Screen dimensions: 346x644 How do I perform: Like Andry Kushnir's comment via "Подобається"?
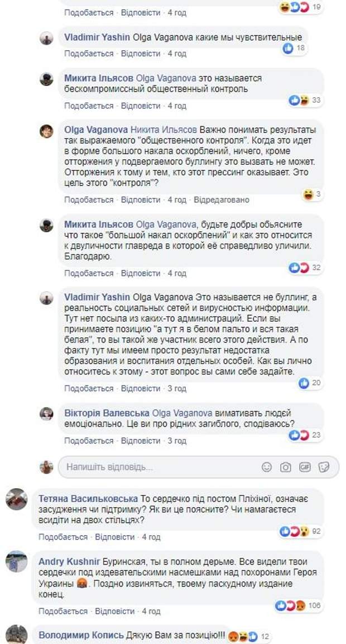tap(63, 611)
